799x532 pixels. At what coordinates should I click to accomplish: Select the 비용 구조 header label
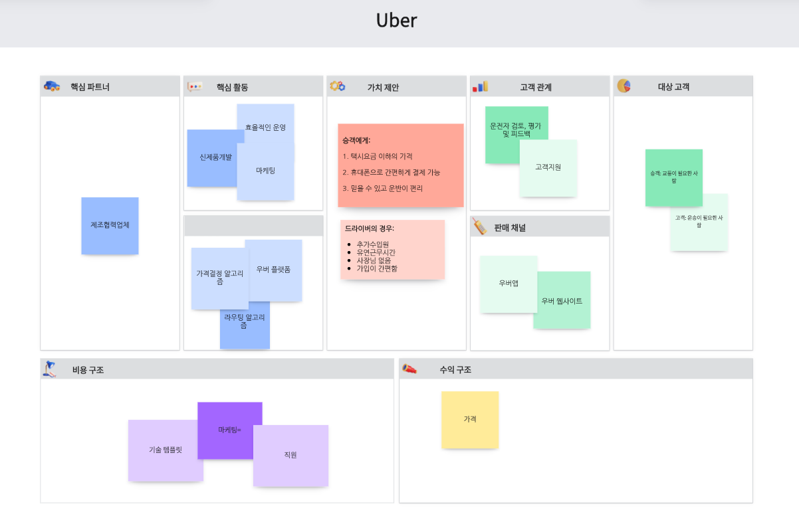point(88,370)
